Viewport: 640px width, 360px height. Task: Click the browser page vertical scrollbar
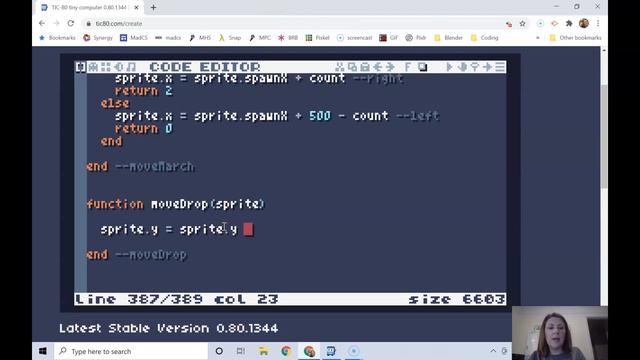pos(604,137)
